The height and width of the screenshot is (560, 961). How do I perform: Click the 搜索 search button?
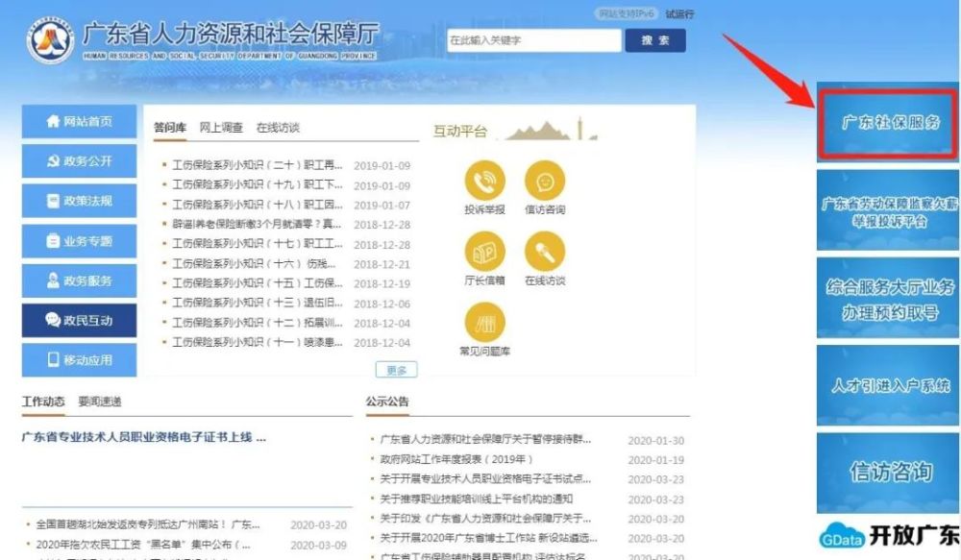tap(655, 40)
